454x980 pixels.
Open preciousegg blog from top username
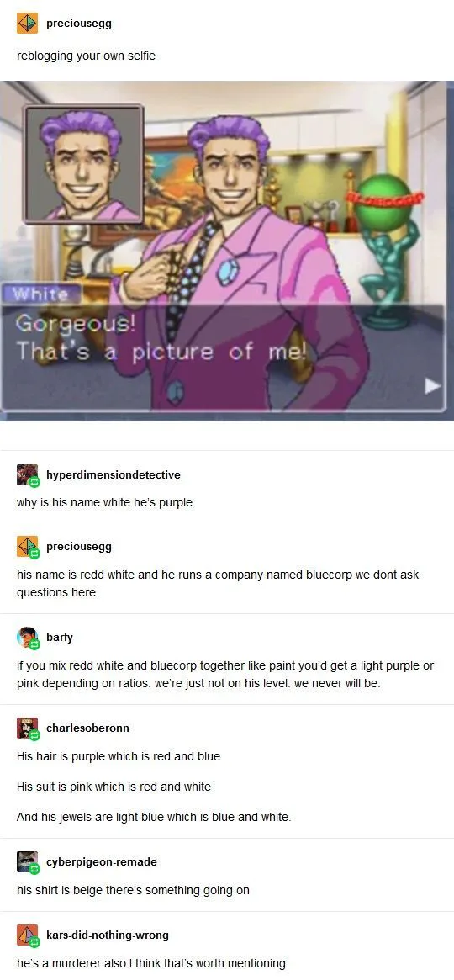(x=79, y=24)
